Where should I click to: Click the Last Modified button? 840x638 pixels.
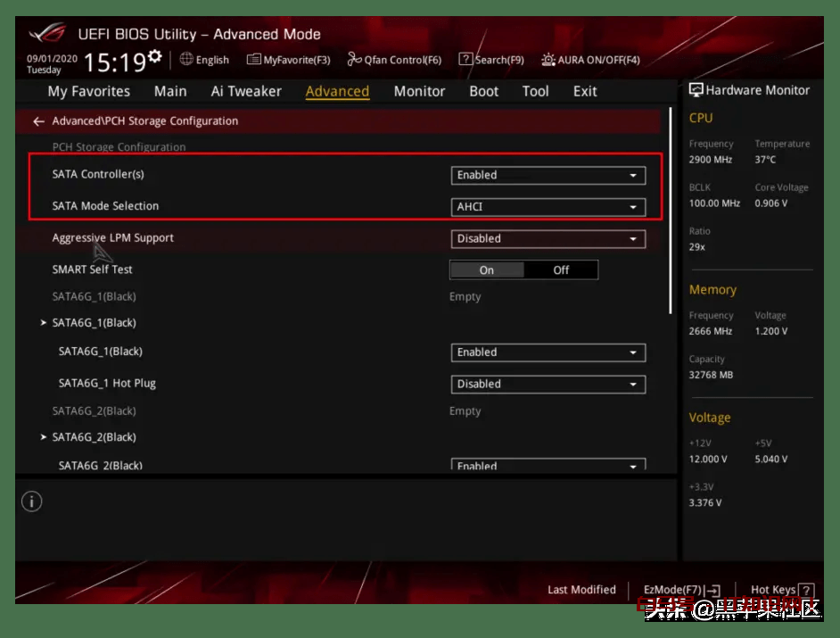tap(581, 590)
